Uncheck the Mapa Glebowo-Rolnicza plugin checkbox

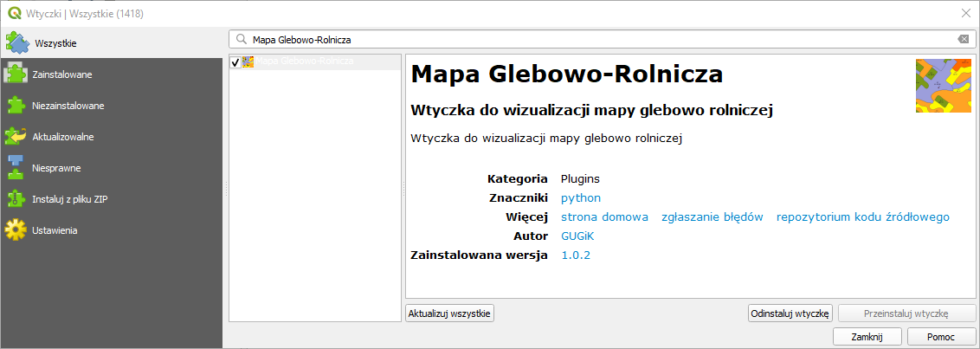(x=235, y=62)
